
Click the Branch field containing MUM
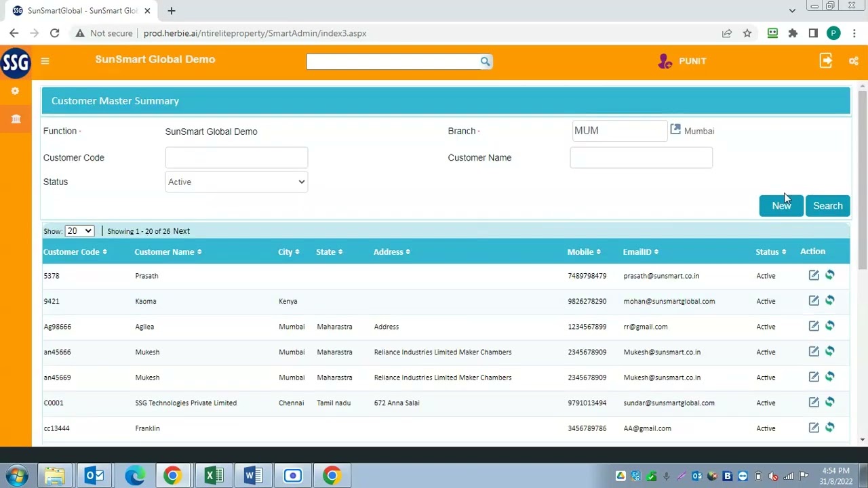coord(620,131)
